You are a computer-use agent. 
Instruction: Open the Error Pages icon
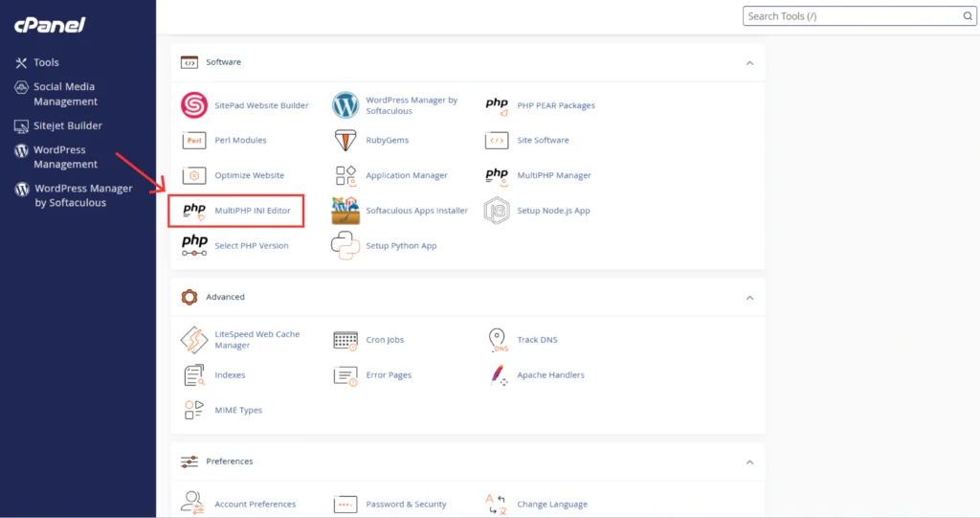[345, 375]
